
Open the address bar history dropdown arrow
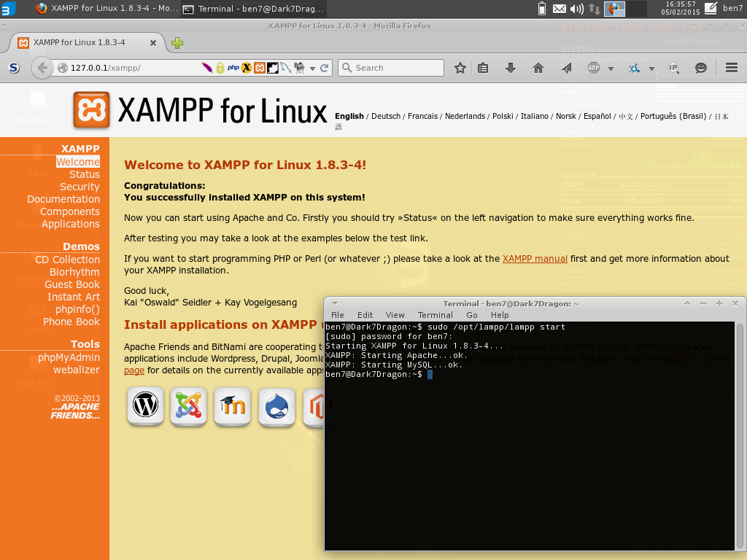[x=312, y=67]
